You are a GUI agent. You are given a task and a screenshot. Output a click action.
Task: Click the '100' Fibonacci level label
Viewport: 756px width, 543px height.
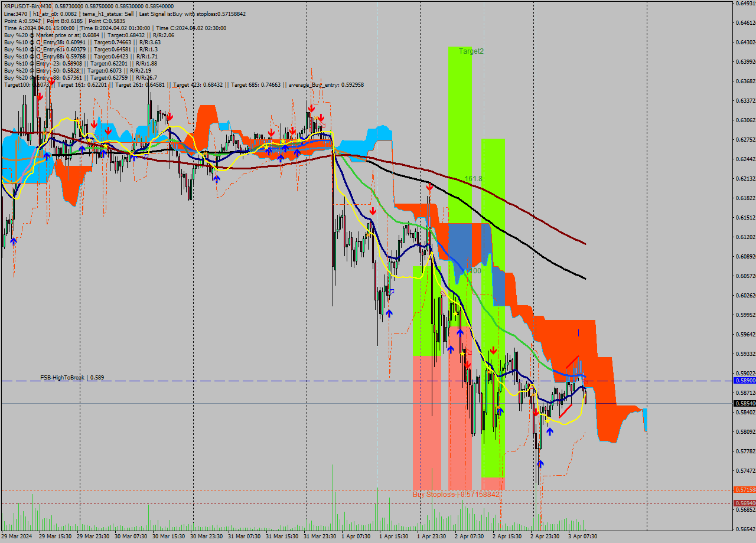pyautogui.click(x=475, y=270)
